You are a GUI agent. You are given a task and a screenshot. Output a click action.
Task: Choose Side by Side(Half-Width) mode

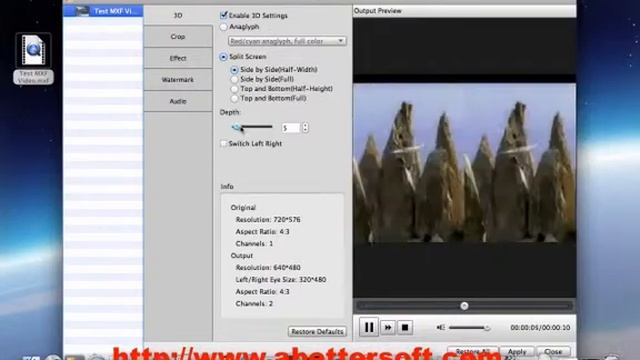[x=234, y=70]
